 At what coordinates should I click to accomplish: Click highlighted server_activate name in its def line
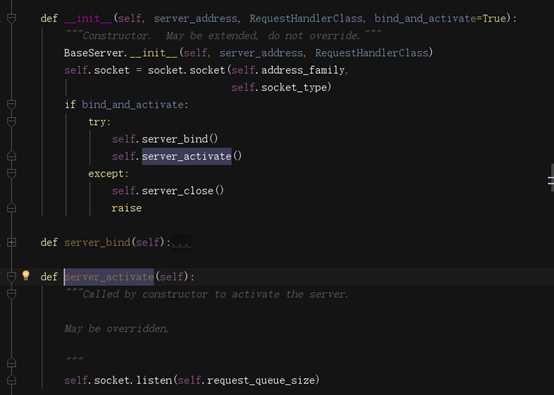tap(109, 277)
